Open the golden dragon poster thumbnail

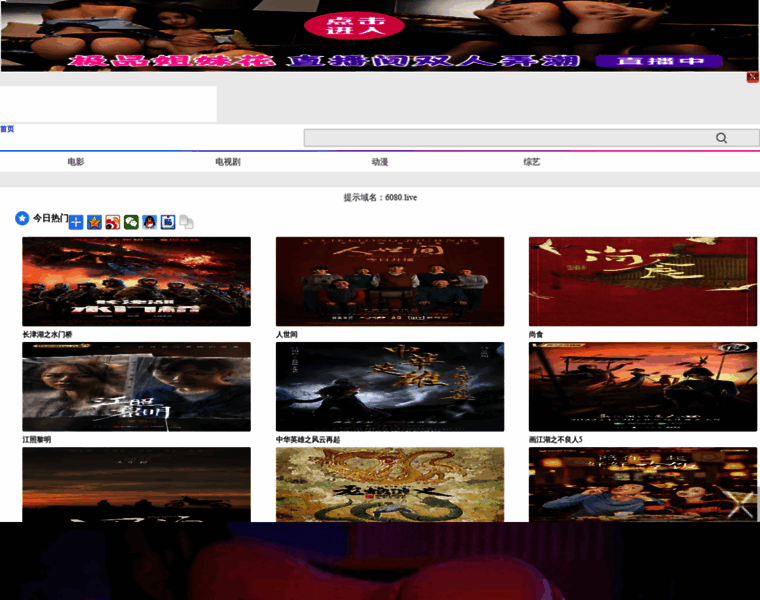[x=390, y=485]
